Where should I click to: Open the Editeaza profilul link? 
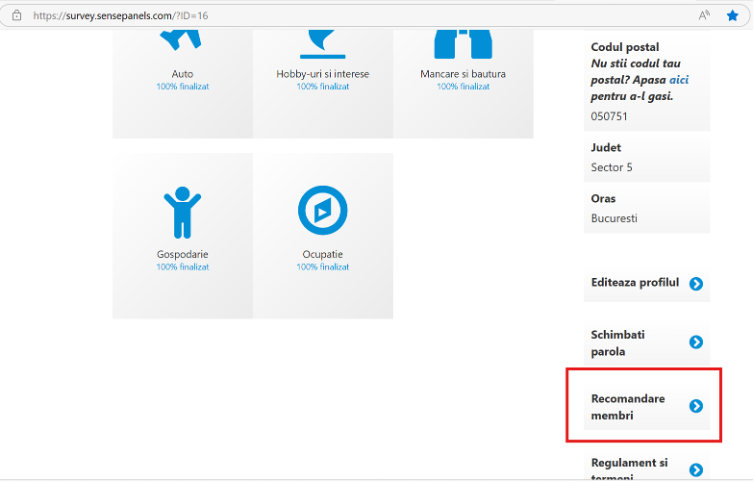pyautogui.click(x=635, y=283)
